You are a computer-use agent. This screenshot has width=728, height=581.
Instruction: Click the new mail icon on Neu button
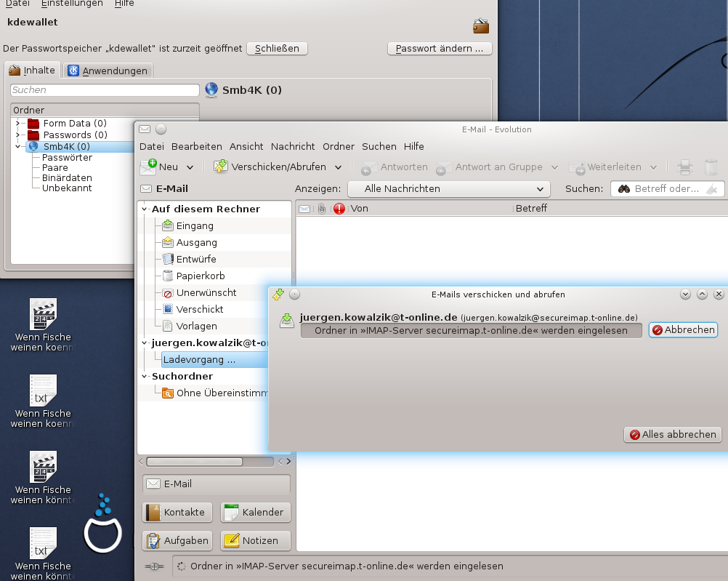148,167
